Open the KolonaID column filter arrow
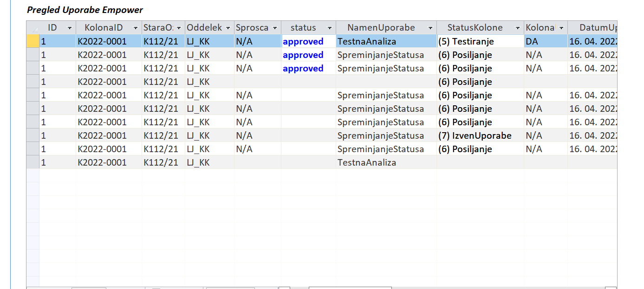644x289 pixels. tap(136, 28)
